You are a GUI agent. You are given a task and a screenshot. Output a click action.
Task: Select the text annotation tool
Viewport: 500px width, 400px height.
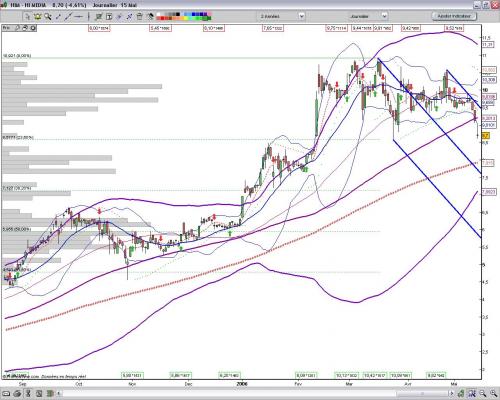pos(109,16)
